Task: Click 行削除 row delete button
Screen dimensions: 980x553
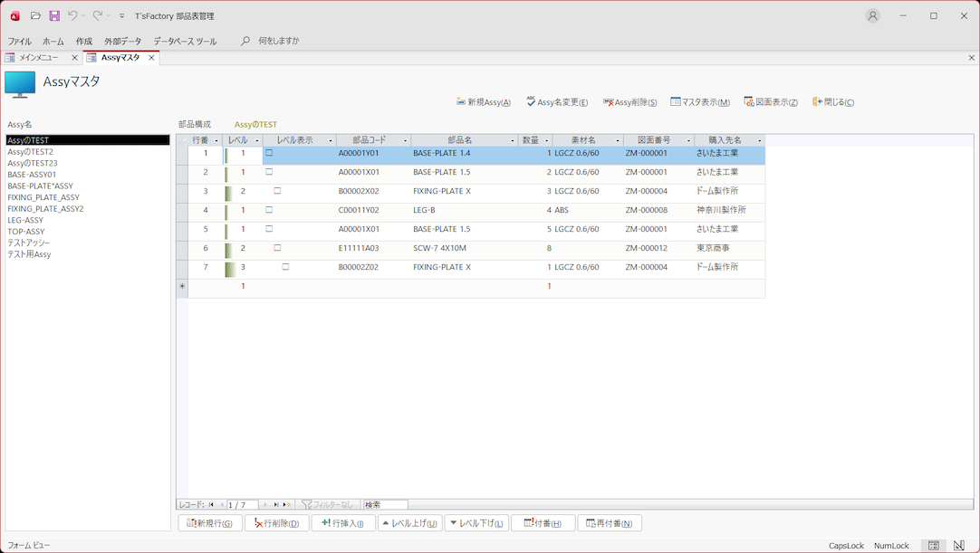Action: point(275,523)
